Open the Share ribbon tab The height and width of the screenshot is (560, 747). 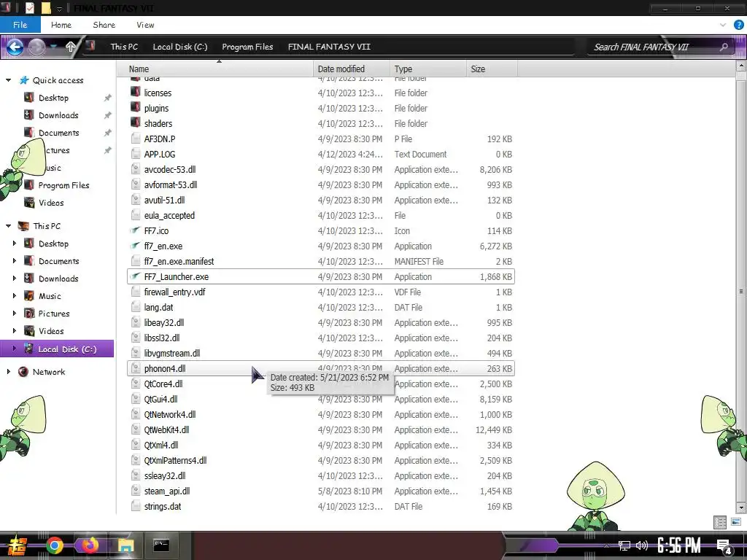[104, 25]
